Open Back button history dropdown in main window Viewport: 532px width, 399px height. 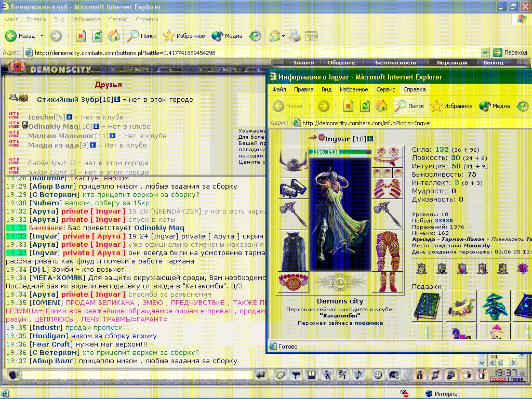click(42, 36)
